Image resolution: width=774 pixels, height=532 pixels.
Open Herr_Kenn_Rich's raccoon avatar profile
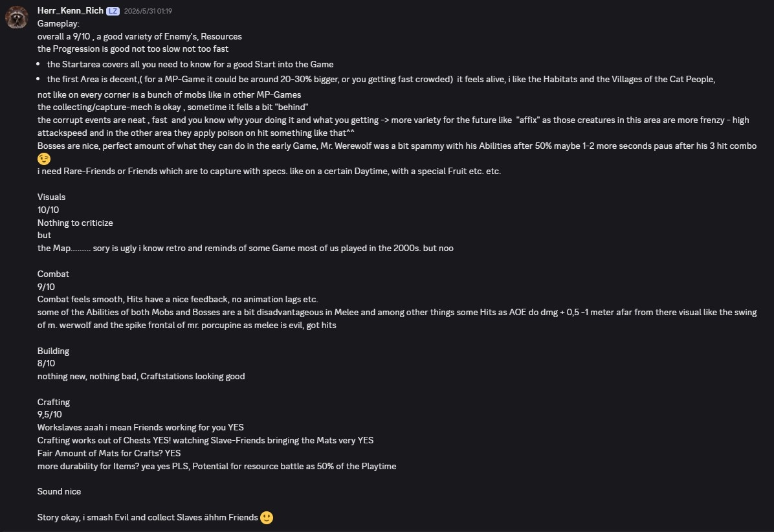[x=17, y=17]
